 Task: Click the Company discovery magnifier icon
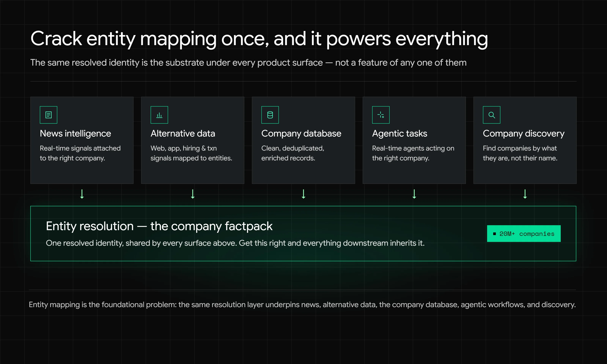pyautogui.click(x=491, y=115)
